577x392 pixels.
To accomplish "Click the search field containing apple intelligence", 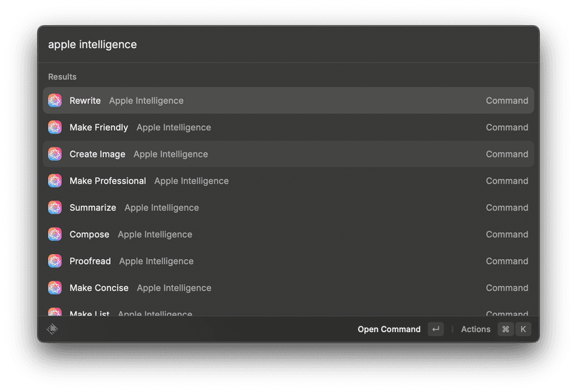I will tap(288, 45).
